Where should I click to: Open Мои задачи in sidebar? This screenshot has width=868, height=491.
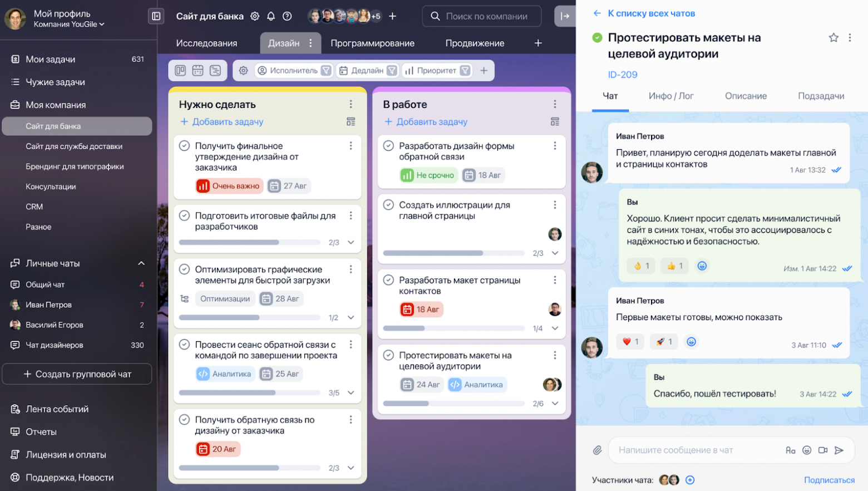77,59
